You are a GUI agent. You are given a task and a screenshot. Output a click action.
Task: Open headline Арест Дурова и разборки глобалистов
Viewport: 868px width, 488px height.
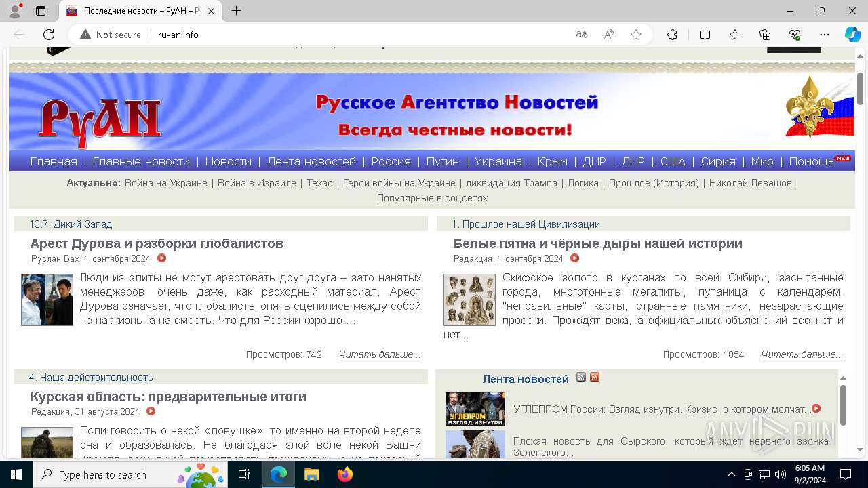click(157, 243)
